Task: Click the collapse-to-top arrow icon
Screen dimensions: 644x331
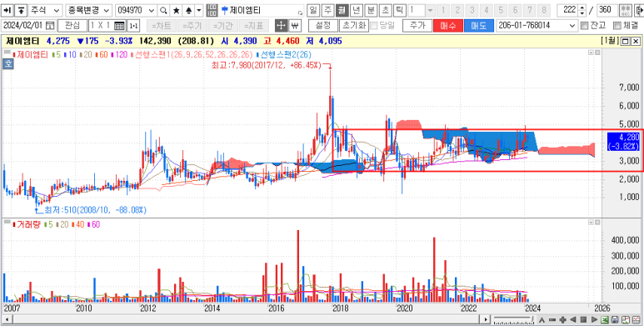Action: [x=22, y=10]
